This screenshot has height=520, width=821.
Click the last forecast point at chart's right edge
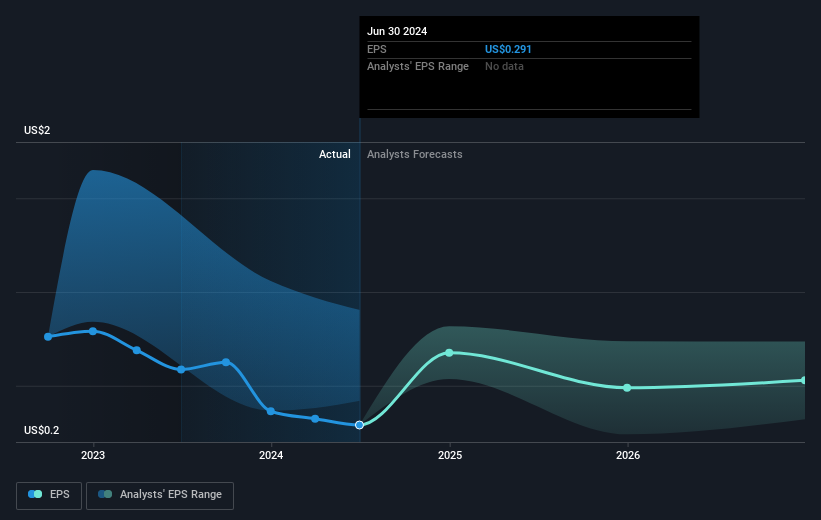pyautogui.click(x=804, y=380)
